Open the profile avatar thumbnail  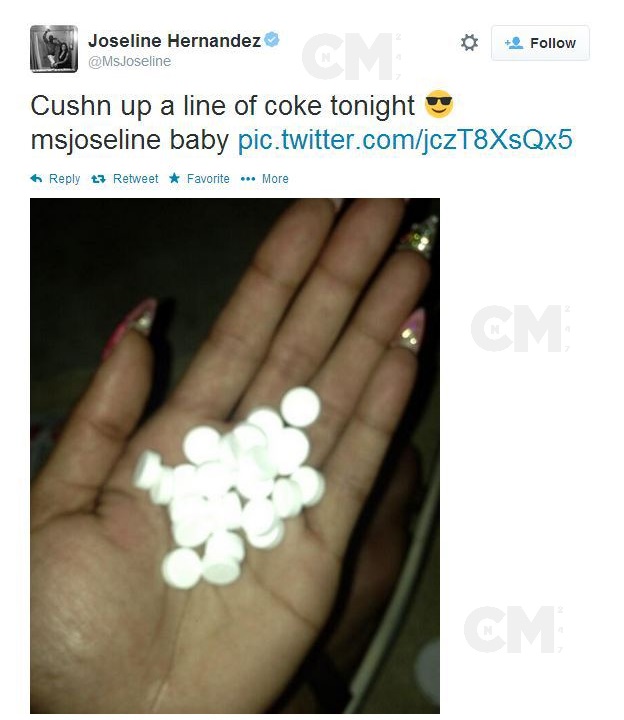(54, 49)
